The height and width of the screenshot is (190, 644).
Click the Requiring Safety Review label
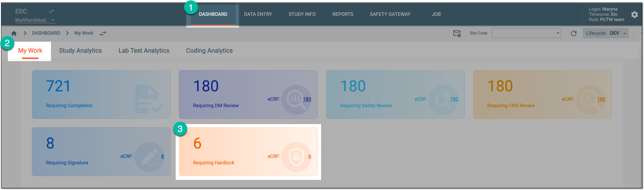pyautogui.click(x=366, y=106)
